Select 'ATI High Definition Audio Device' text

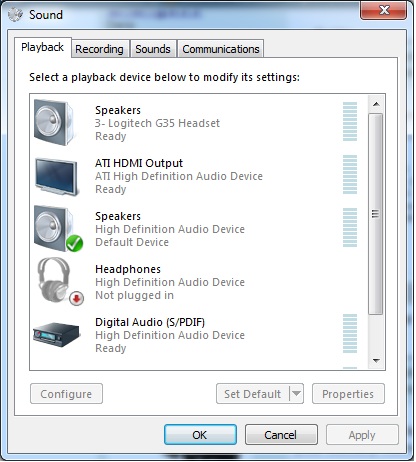pyautogui.click(x=179, y=176)
